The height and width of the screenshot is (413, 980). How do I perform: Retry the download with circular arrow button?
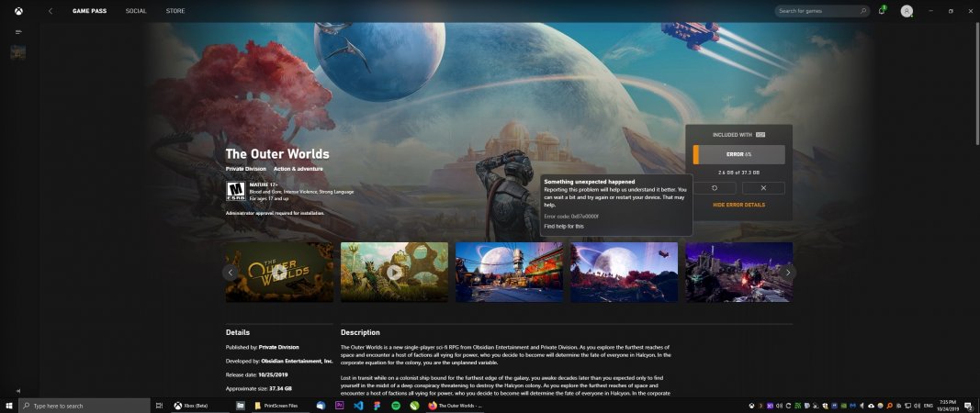[715, 187]
